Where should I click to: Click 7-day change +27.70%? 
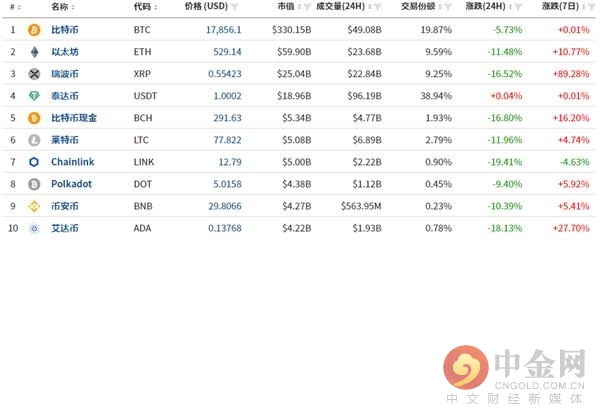pos(571,228)
